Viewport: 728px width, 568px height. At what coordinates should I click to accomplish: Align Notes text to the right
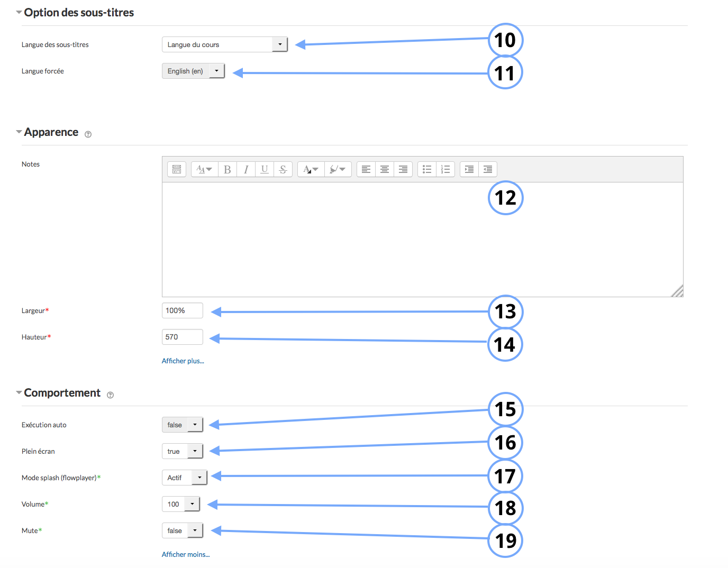(403, 169)
